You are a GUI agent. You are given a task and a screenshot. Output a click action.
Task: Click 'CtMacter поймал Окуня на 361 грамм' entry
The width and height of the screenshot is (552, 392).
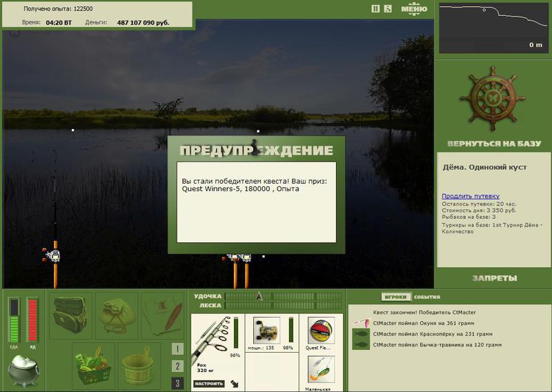pos(424,323)
